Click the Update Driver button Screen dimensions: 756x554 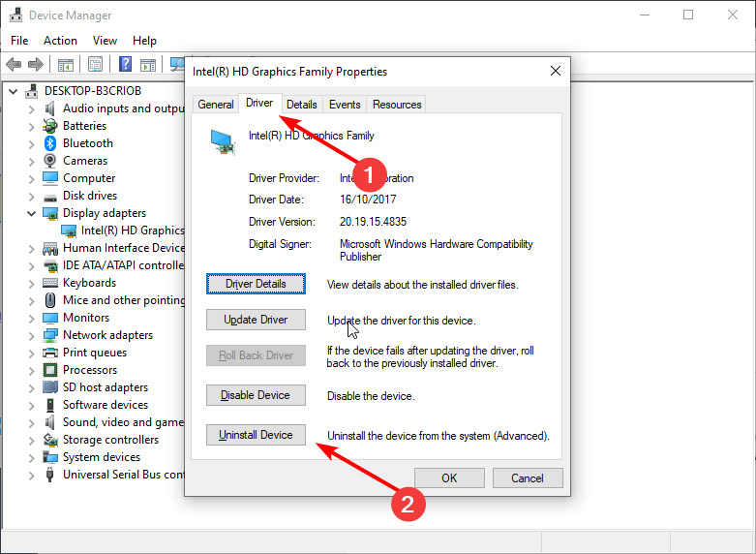pos(256,320)
